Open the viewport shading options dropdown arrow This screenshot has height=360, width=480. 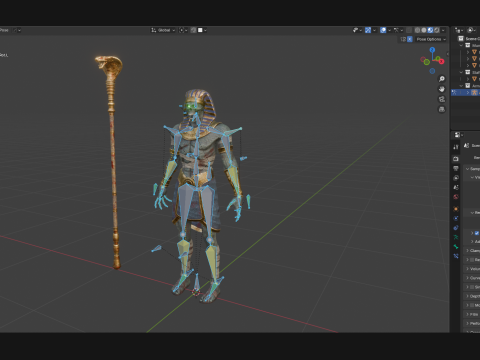[443, 30]
